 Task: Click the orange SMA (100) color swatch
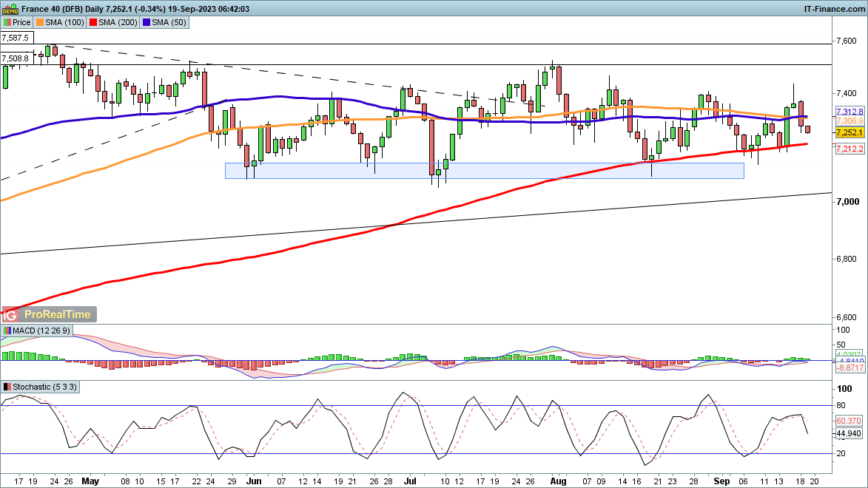(x=40, y=23)
